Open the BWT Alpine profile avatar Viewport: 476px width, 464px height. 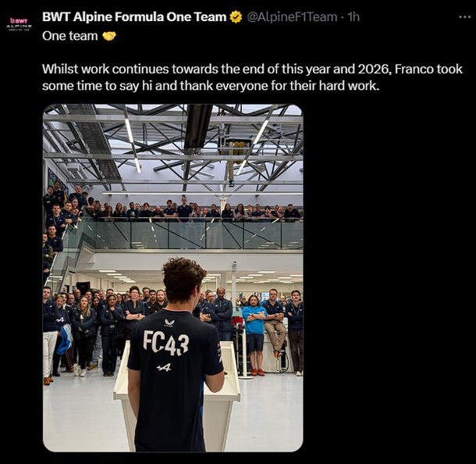19,23
